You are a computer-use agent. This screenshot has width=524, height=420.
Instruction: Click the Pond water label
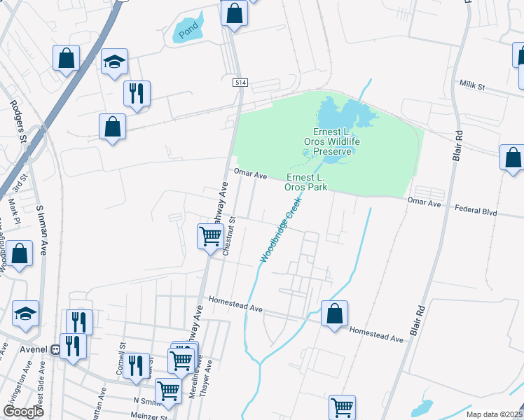(188, 29)
